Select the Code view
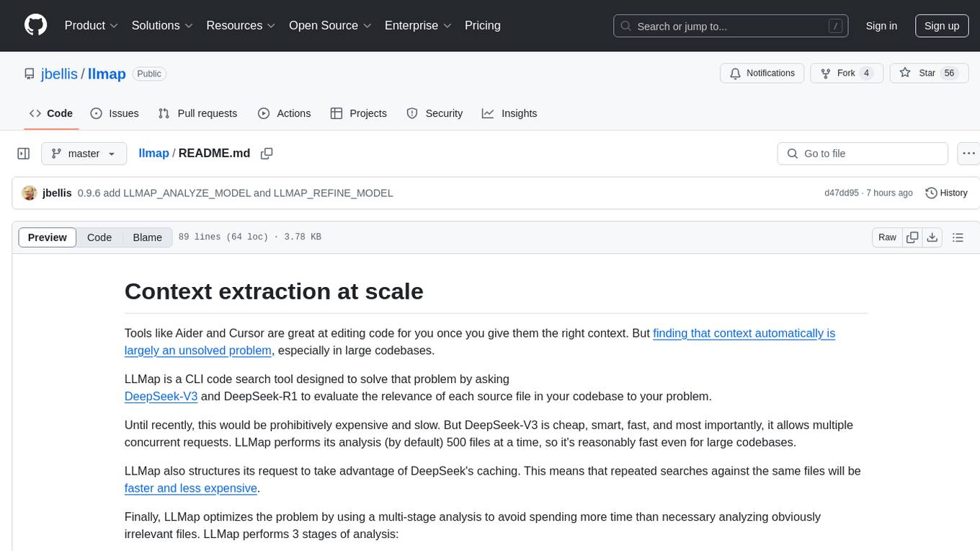This screenshot has height=551, width=980. click(x=99, y=237)
